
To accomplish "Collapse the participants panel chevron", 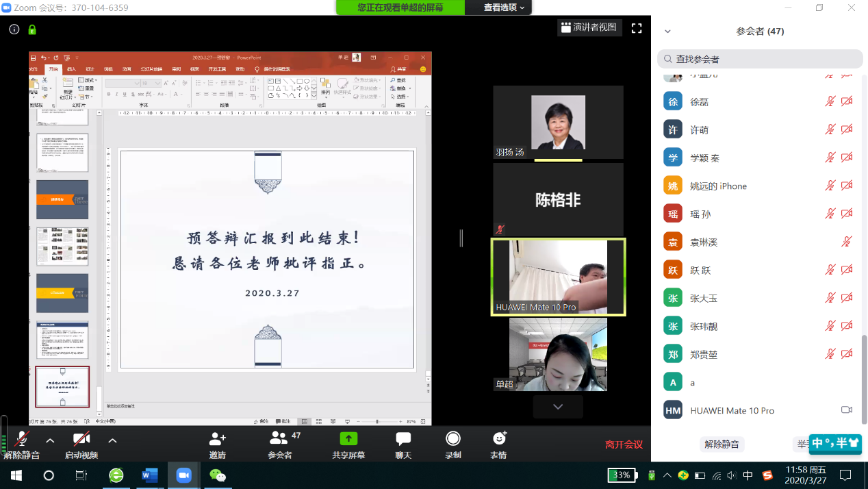I will (668, 32).
